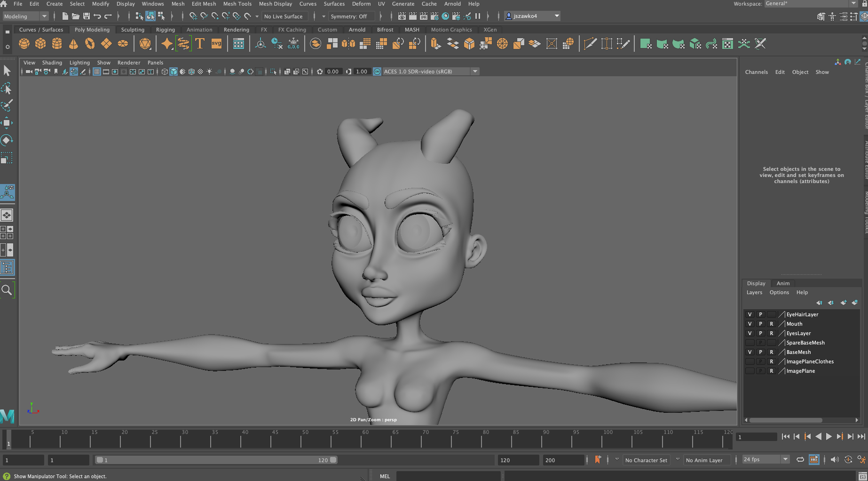
Task: Click the polygon sphere shelf icon
Action: 24,44
